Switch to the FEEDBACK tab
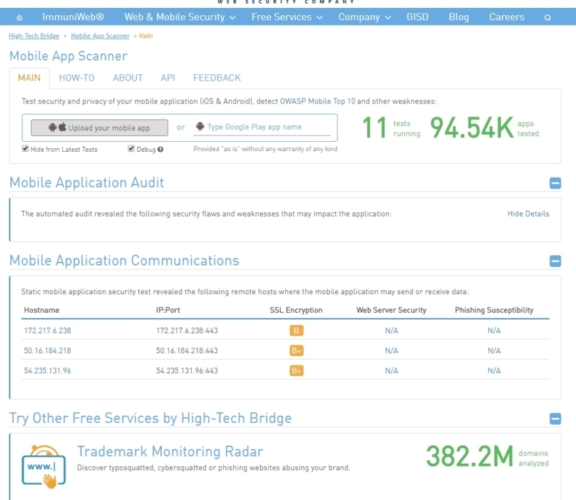Screen dimensions: 576x500 (217, 78)
